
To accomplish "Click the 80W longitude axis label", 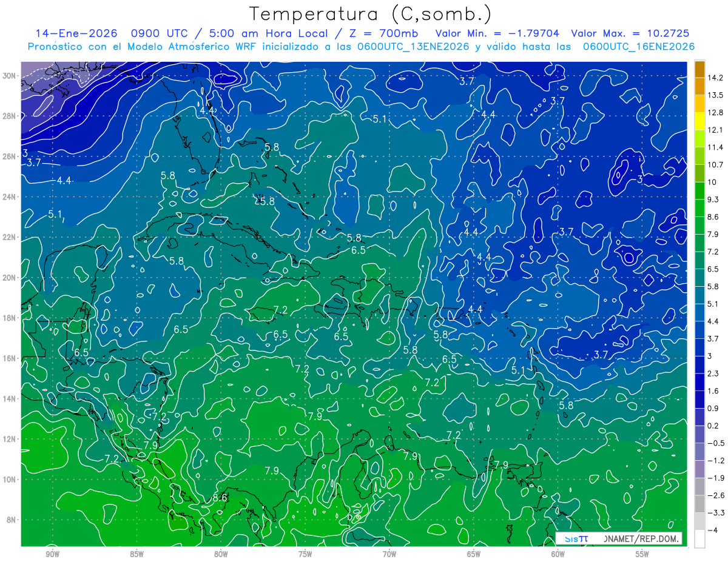I will tap(221, 554).
